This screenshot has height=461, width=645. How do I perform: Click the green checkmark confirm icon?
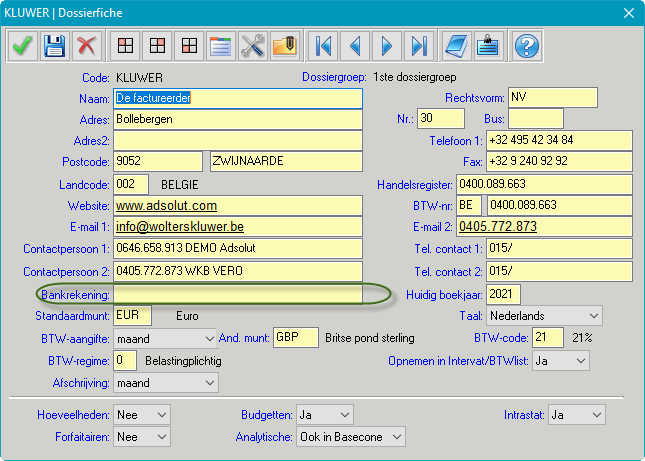[22, 46]
